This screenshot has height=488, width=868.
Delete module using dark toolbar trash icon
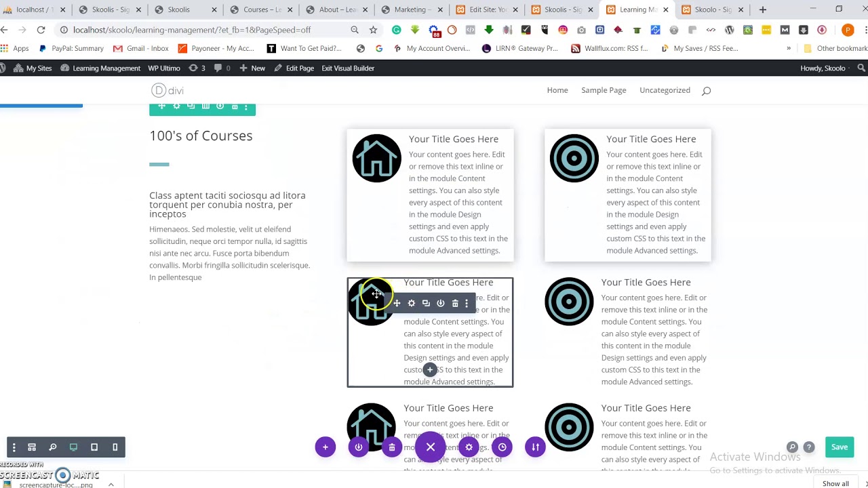[x=455, y=304]
